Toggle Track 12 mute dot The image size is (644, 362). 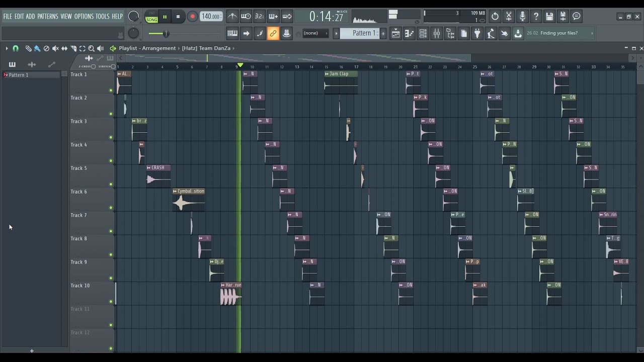point(111,348)
